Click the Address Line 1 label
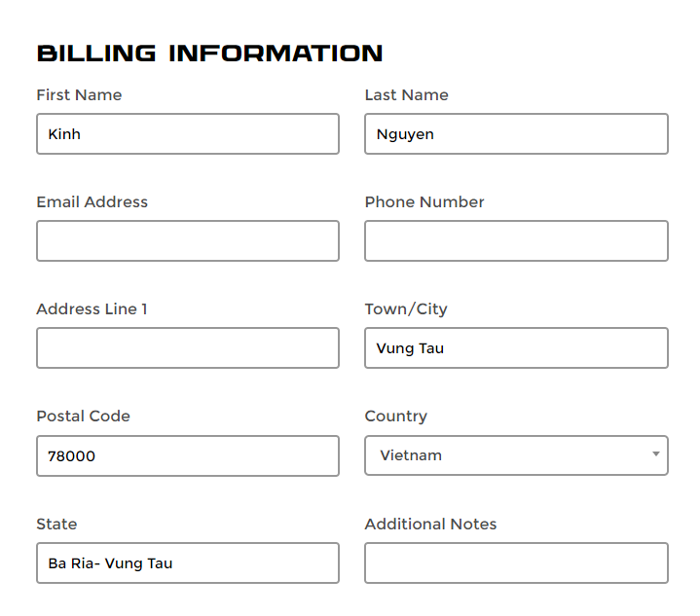 (x=92, y=308)
